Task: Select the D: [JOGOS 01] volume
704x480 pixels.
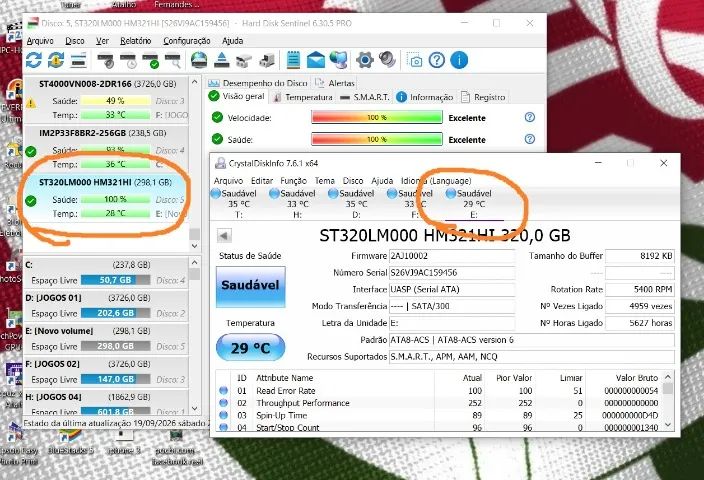Action: pos(106,306)
